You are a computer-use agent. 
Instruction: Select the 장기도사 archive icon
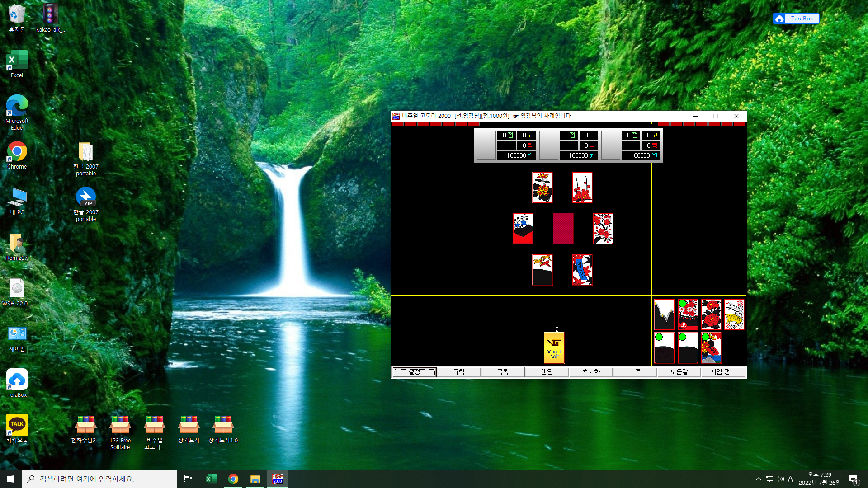pyautogui.click(x=189, y=429)
